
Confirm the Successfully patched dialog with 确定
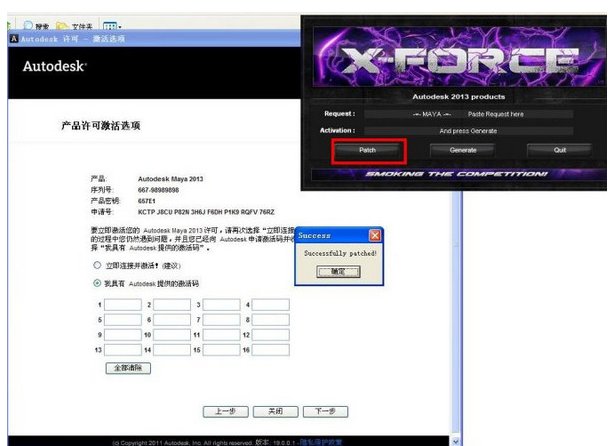(x=338, y=272)
